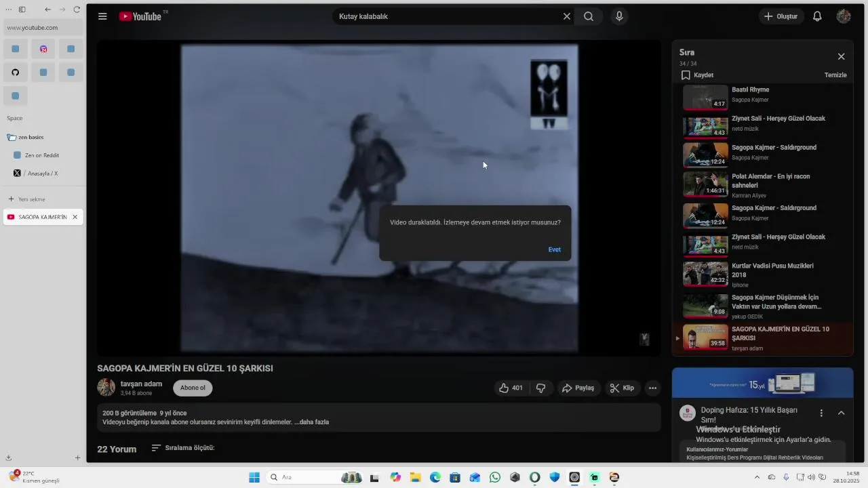Open the downloads icon in the sidebar

pyautogui.click(x=8, y=457)
